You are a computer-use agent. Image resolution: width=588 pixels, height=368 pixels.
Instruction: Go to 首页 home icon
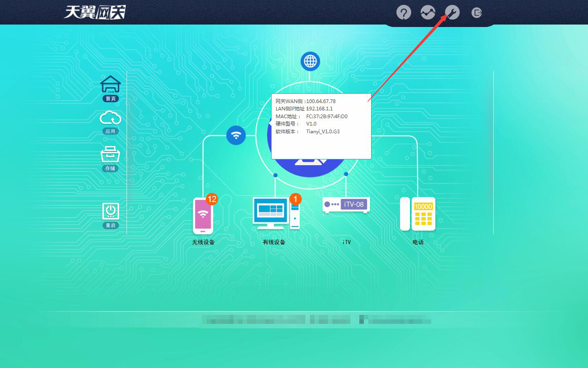click(111, 84)
